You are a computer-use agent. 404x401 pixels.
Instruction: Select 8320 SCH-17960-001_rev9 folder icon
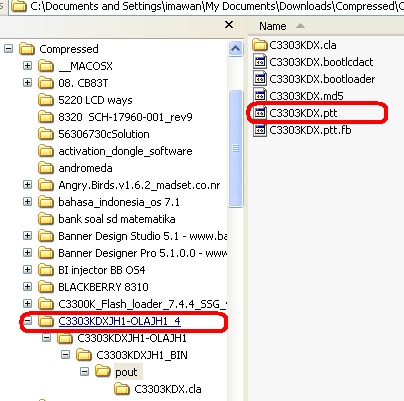pos(46,117)
